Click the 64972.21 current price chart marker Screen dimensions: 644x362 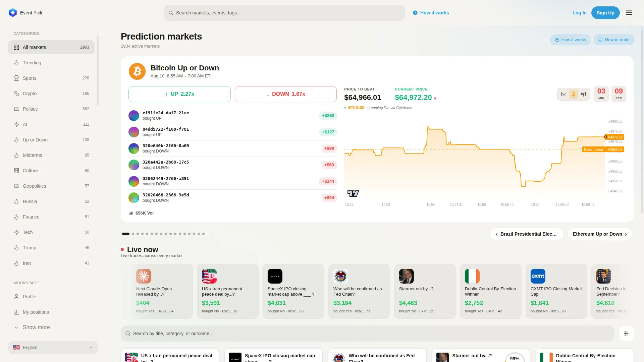point(614,137)
